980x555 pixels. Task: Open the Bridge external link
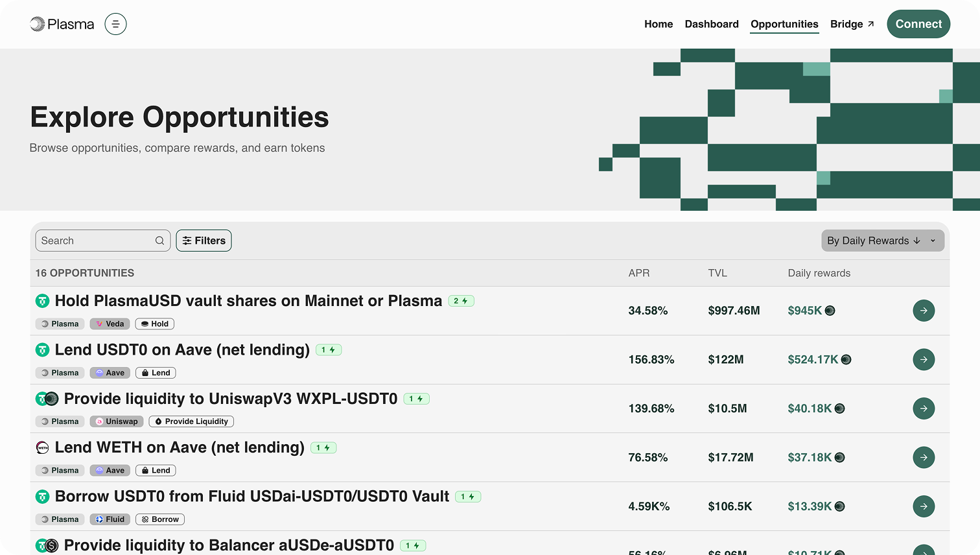(852, 24)
